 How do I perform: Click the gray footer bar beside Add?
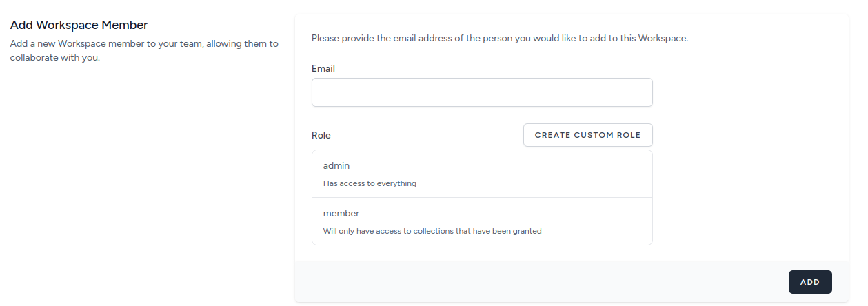coord(538,282)
